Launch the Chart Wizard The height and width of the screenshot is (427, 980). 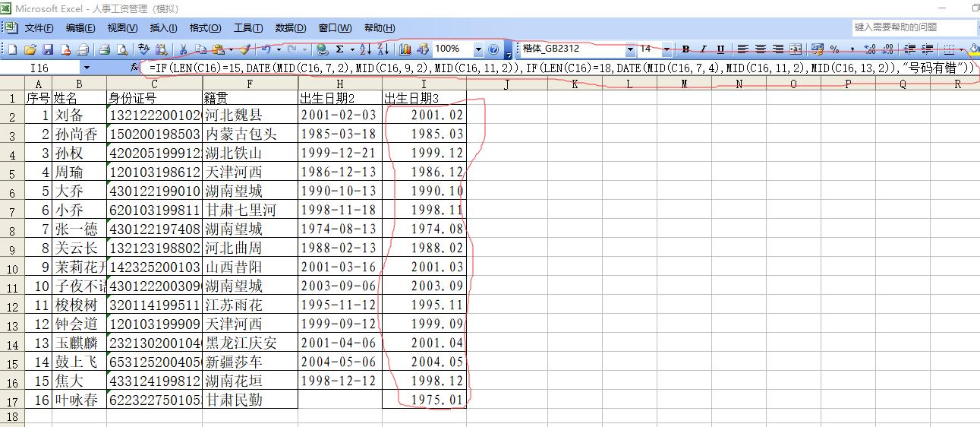click(x=405, y=49)
